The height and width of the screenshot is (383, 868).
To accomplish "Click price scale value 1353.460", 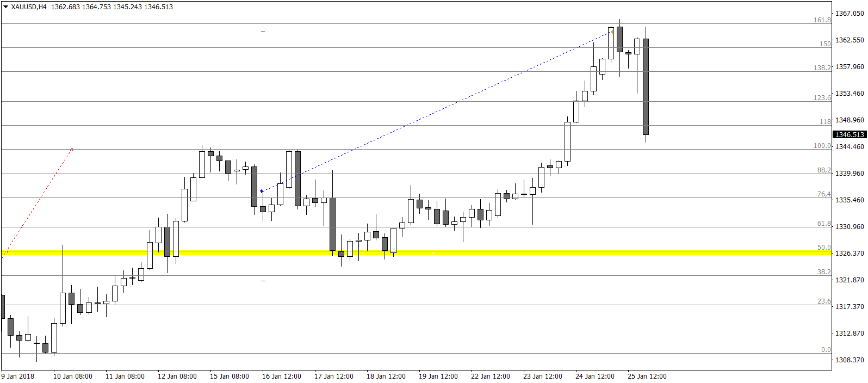I will pos(850,93).
